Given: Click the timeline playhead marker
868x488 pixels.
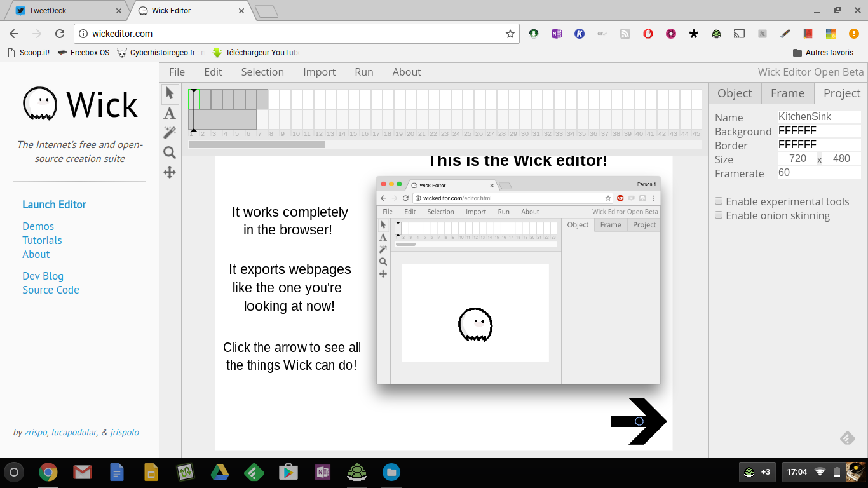Looking at the screenshot, I should click(194, 111).
